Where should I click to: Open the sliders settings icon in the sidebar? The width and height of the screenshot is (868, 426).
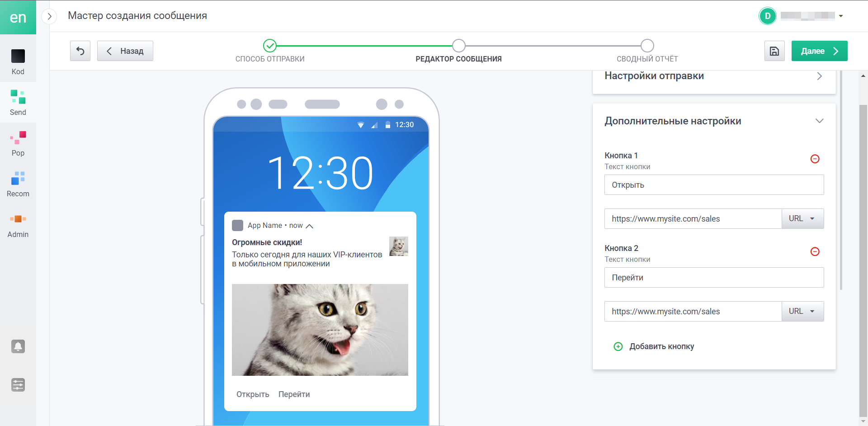(x=18, y=385)
